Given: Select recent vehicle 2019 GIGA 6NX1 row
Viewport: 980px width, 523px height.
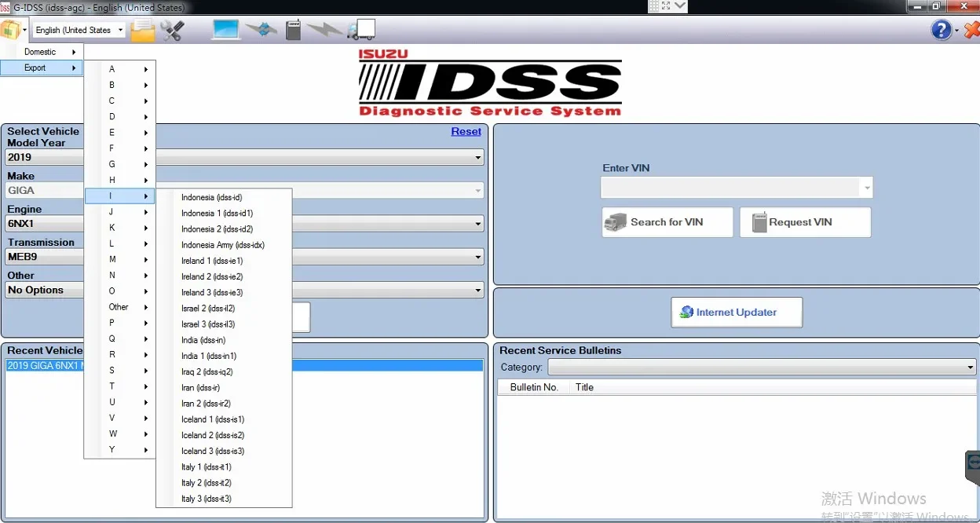Looking at the screenshot, I should coord(244,365).
